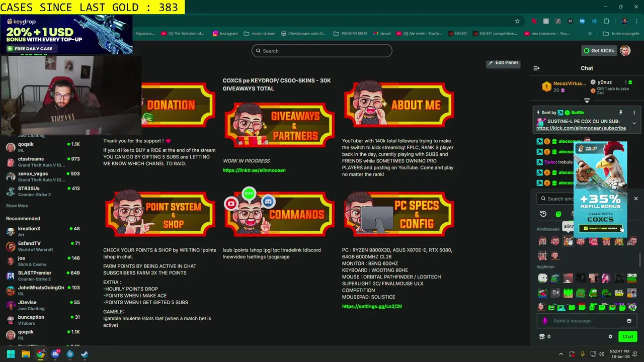Open the settings.gg/cs2 link
The height and width of the screenshot is (362, 644).
pyautogui.click(x=372, y=306)
